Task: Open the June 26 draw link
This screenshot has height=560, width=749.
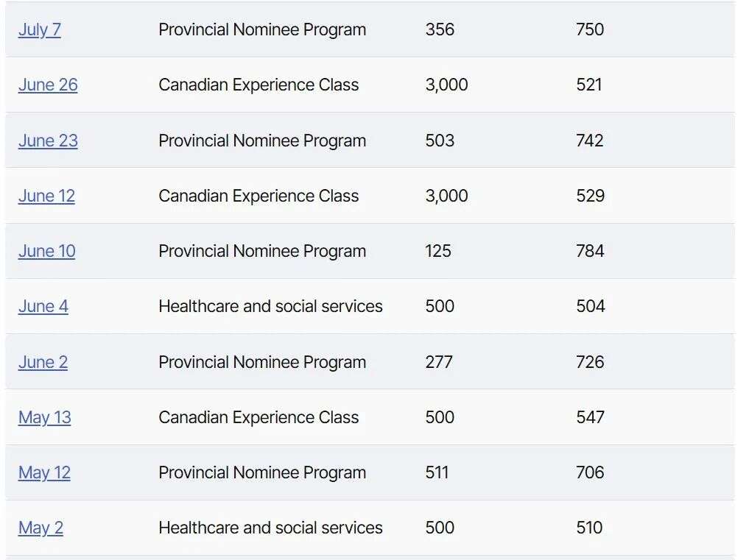Action: point(48,85)
